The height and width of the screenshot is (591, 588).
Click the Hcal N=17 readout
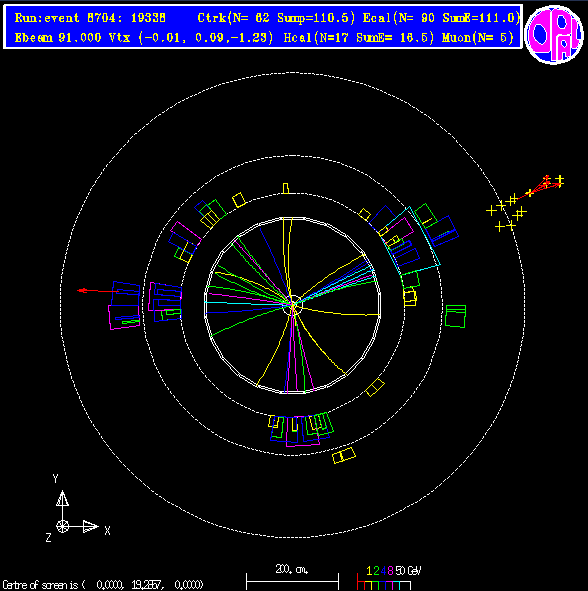click(359, 38)
